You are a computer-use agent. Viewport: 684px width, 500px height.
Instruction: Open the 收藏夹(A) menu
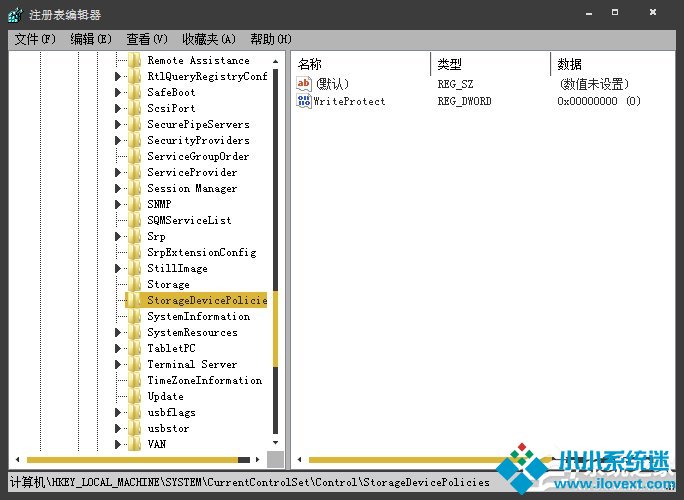(x=209, y=39)
